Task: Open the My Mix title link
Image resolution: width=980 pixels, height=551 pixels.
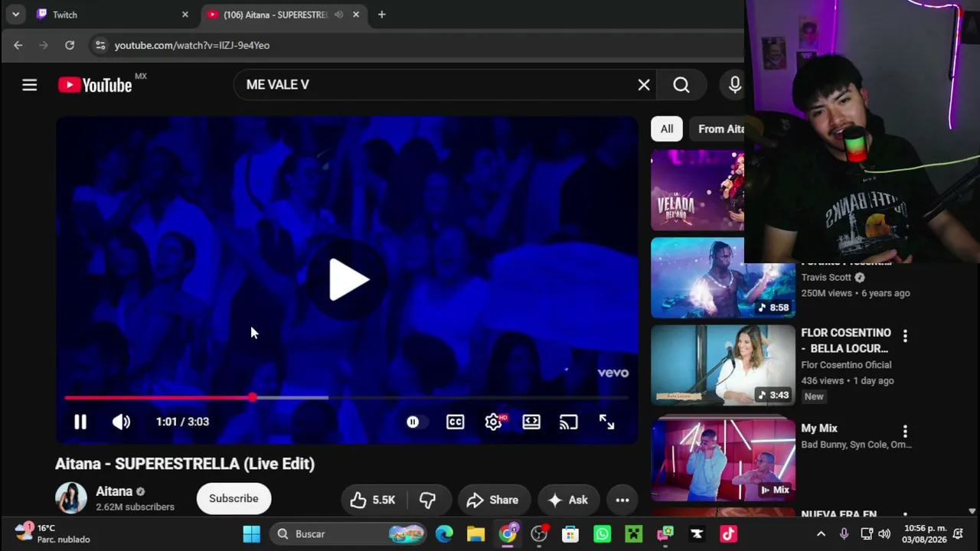Action: pos(819,429)
